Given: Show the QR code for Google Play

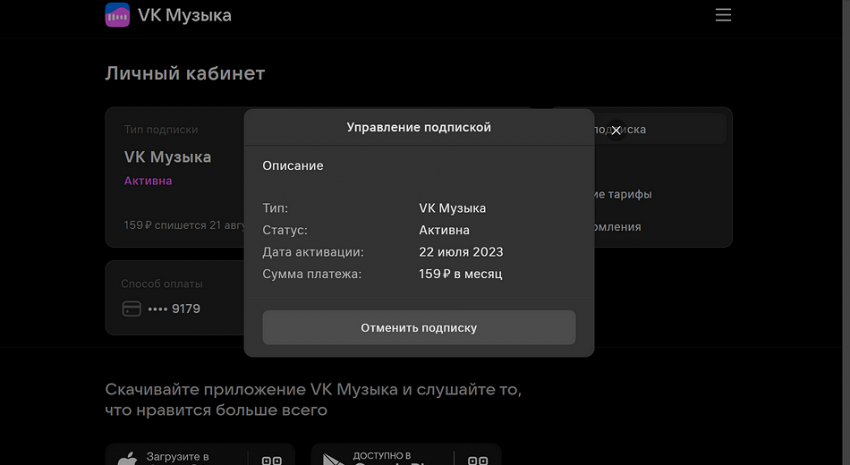Looking at the screenshot, I should [x=478, y=459].
